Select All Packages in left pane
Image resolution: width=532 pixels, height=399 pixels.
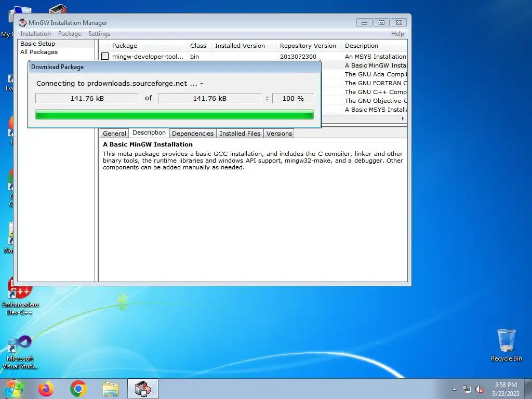coord(39,52)
